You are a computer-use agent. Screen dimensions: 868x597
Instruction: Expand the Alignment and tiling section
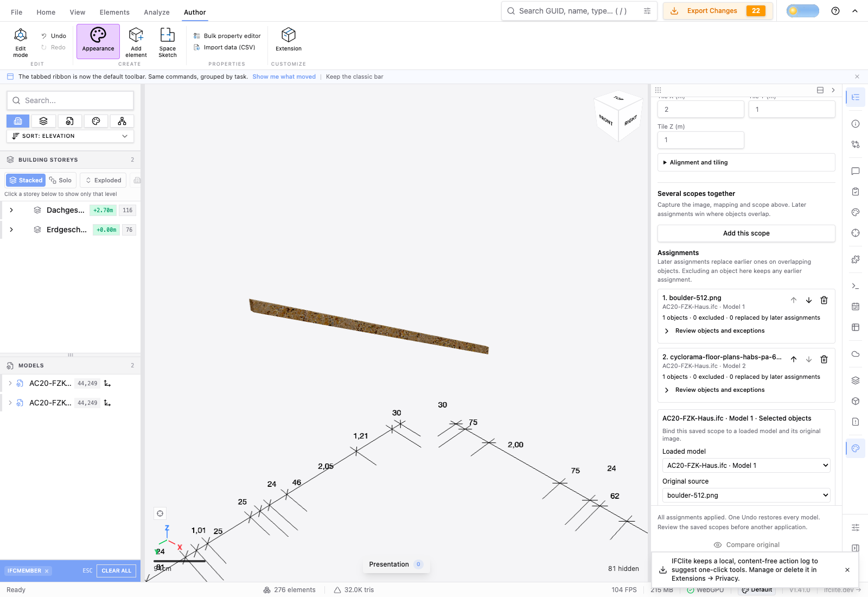click(746, 162)
